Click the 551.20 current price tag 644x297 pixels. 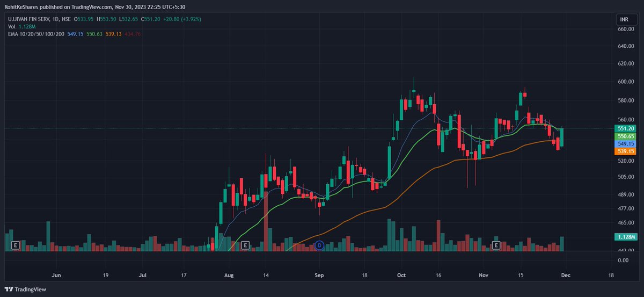tap(626, 129)
